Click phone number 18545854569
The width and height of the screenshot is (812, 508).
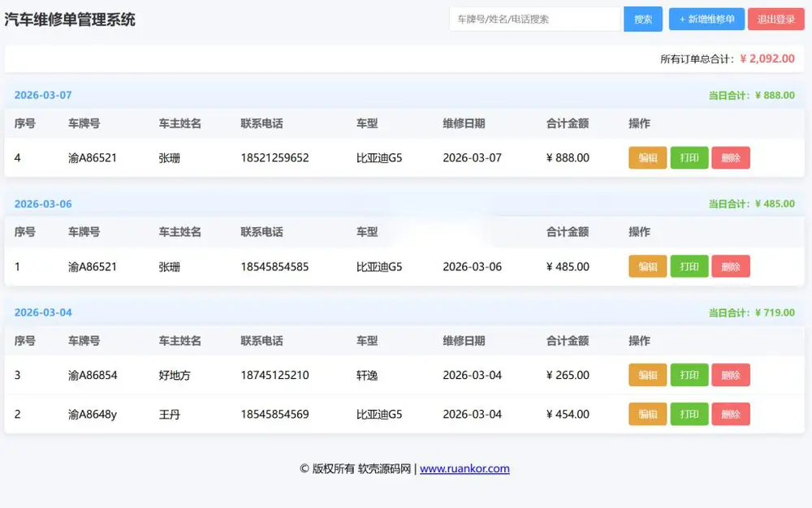point(274,415)
